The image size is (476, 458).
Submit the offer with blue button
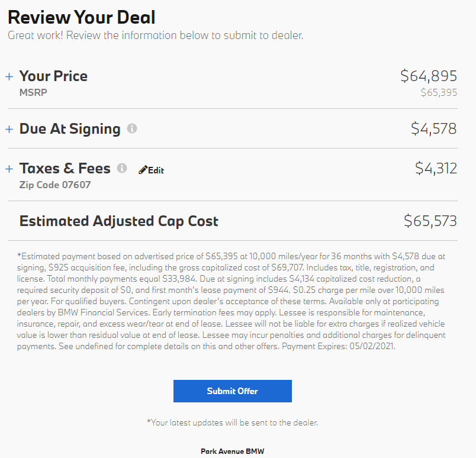tap(233, 391)
